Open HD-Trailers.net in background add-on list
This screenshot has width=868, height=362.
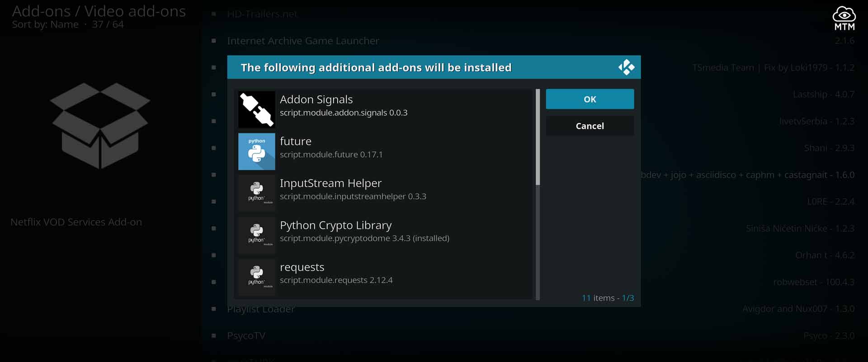click(x=262, y=14)
